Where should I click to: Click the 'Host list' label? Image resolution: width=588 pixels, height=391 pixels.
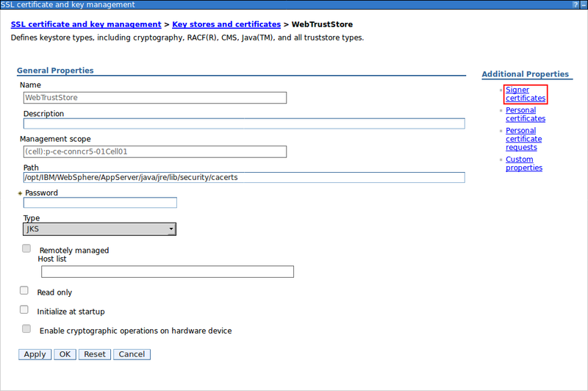51,259
